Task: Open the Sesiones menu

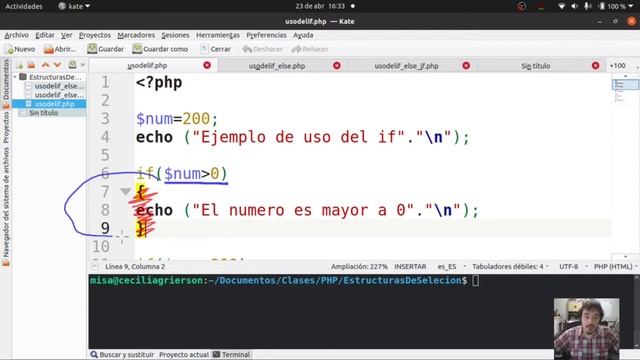Action: (x=175, y=35)
